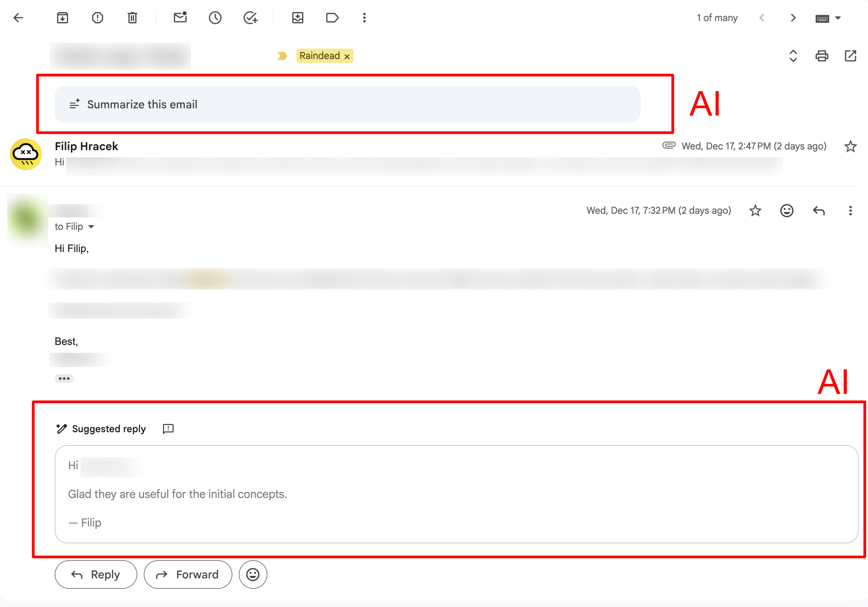Open the Labels tag icon

point(332,18)
